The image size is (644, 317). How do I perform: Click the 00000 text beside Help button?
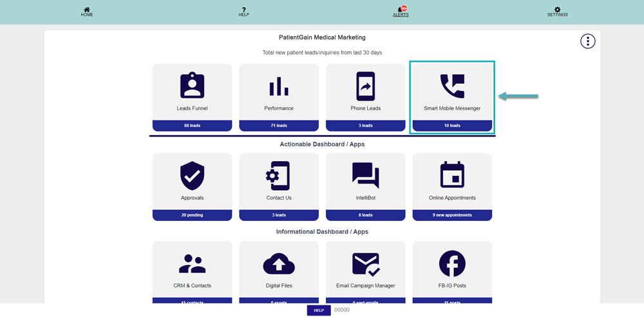(x=342, y=310)
